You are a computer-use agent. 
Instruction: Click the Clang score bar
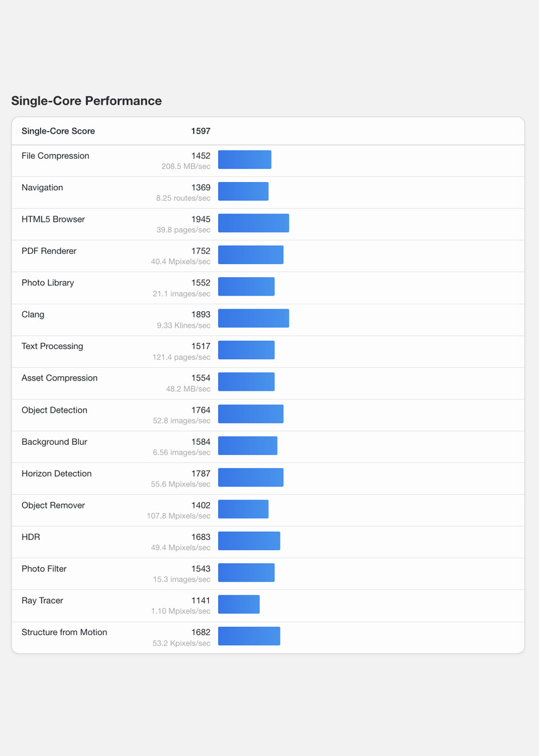click(x=253, y=318)
